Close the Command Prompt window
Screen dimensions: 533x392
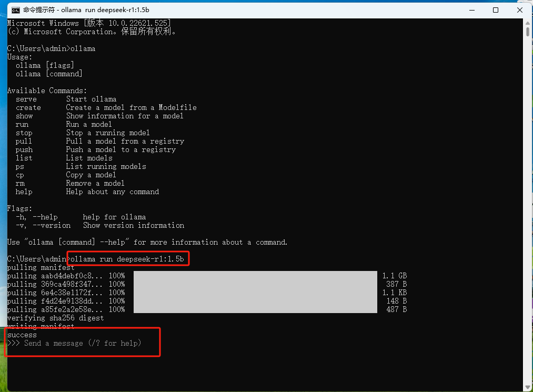(520, 10)
